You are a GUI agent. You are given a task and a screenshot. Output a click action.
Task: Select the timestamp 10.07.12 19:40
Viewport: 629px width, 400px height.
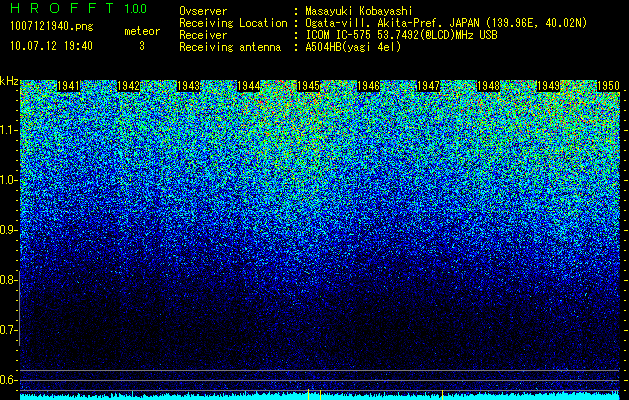pyautogui.click(x=51, y=46)
